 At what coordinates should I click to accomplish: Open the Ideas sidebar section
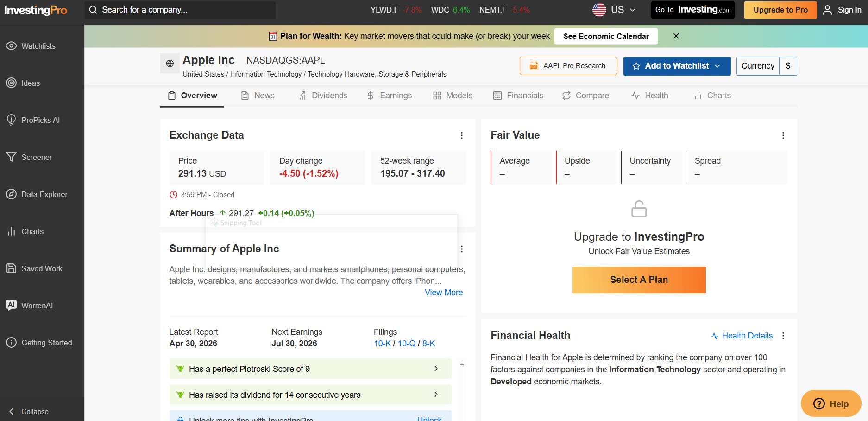pos(23,83)
